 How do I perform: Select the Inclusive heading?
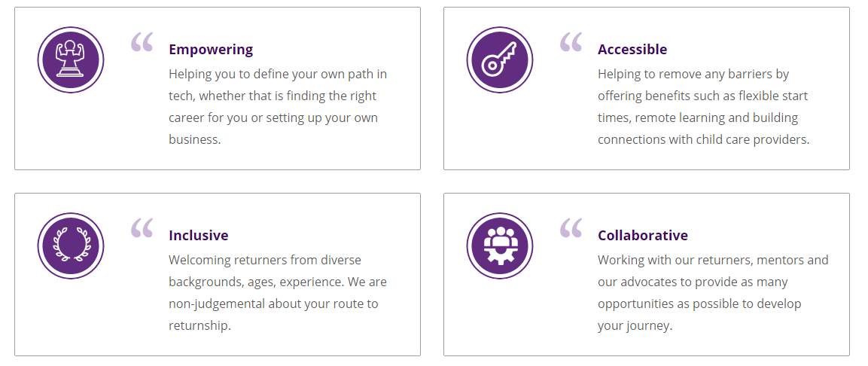(199, 235)
